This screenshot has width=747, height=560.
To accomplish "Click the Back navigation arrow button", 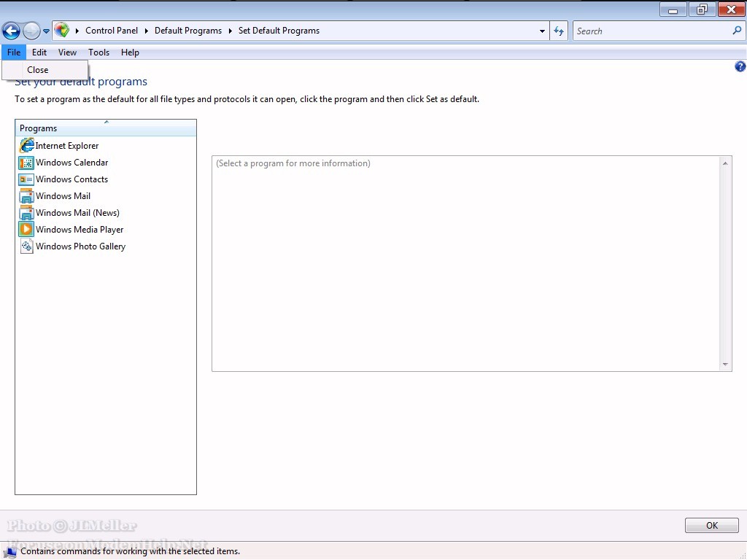I will (11, 31).
